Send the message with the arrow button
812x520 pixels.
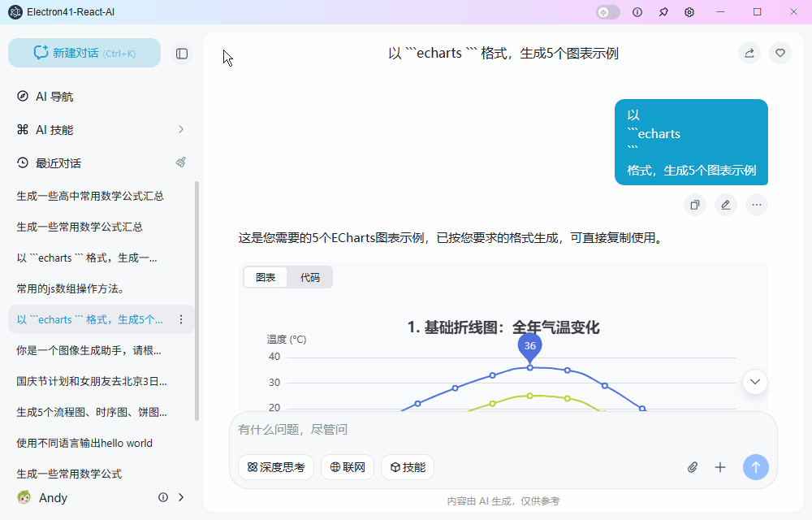tap(756, 467)
